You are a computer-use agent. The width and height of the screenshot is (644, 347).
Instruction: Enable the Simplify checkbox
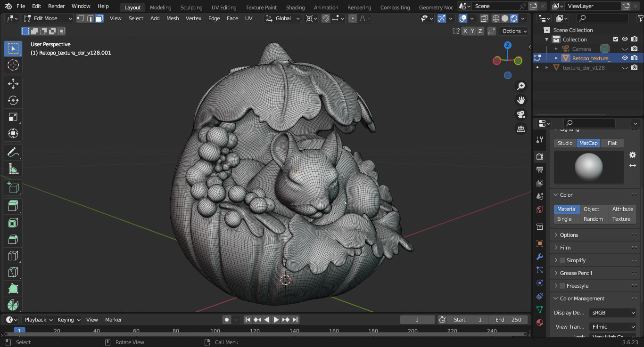pos(562,260)
